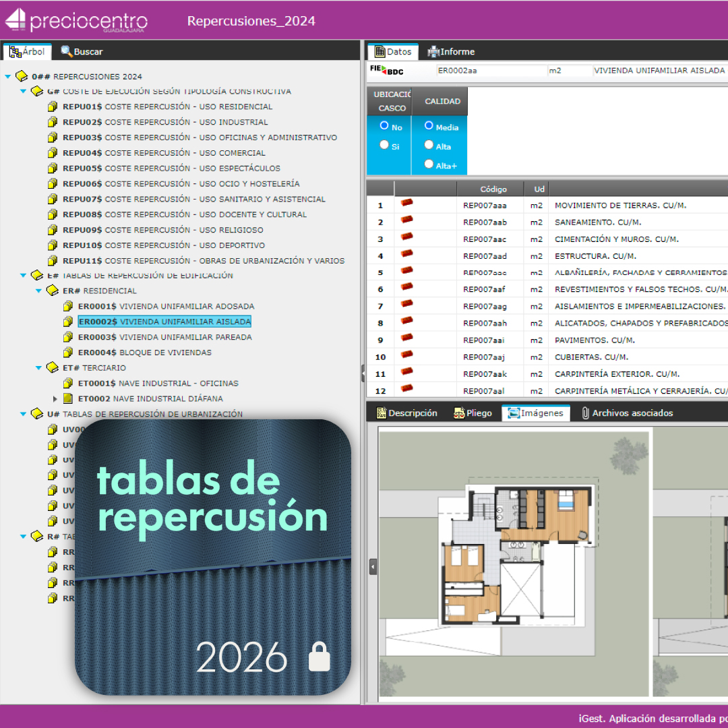The image size is (728, 728).
Task: Select ER0003$ VIVIENDA UNIFAMILIAR PAREADA
Action: tap(165, 337)
